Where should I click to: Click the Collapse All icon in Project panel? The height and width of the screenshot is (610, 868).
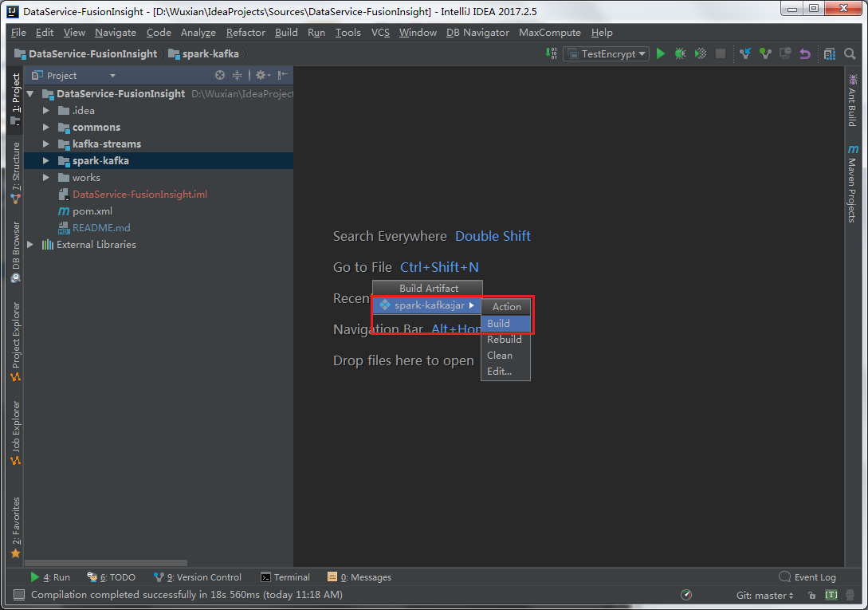pos(237,75)
